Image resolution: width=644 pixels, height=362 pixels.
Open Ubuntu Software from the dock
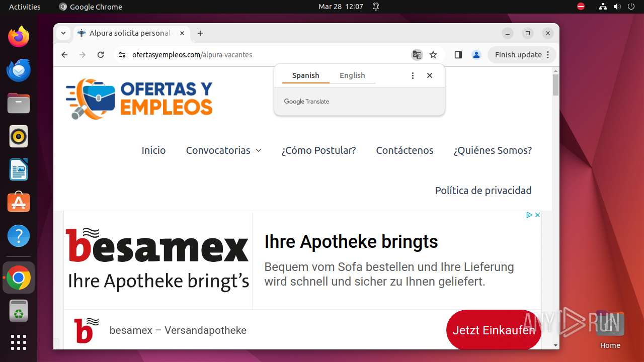[x=19, y=203]
